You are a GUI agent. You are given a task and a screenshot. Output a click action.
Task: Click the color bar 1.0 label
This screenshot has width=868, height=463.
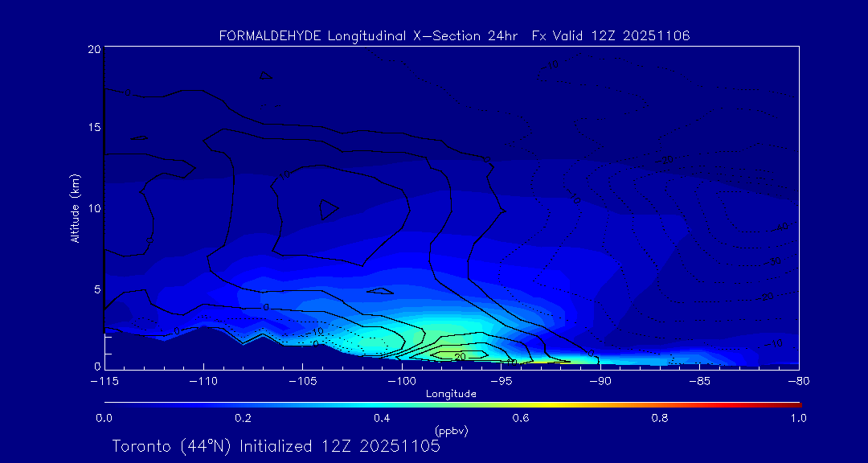pos(798,418)
